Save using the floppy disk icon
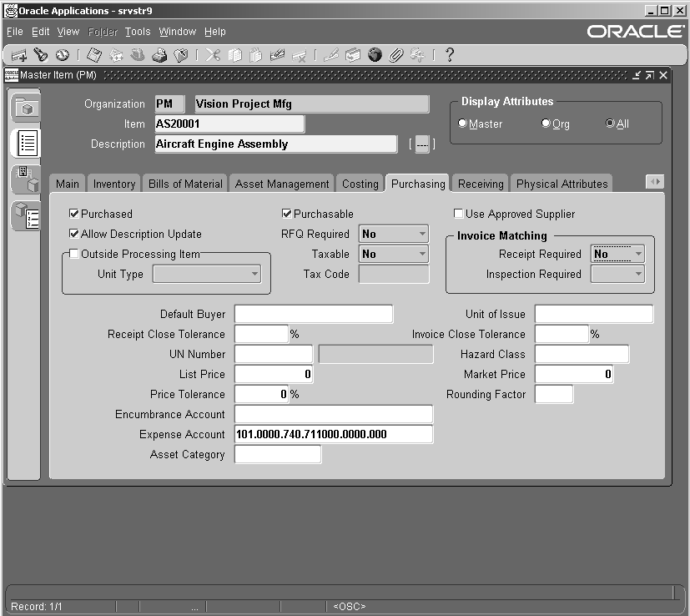The image size is (690, 616). tap(94, 55)
